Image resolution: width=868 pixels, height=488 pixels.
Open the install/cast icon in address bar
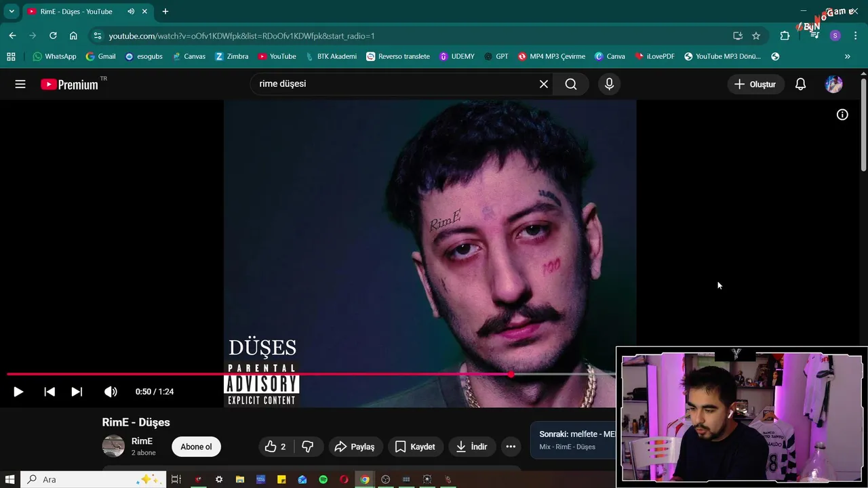[x=738, y=36]
